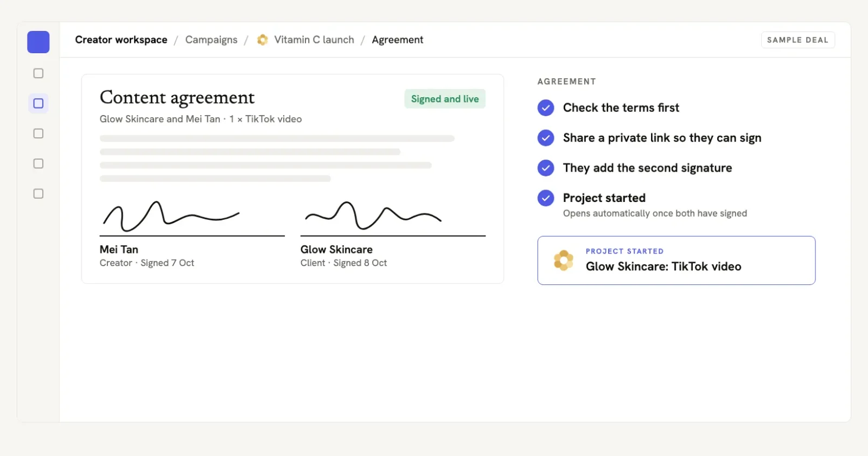Click the "Mei Tan" signer name

pos(119,249)
